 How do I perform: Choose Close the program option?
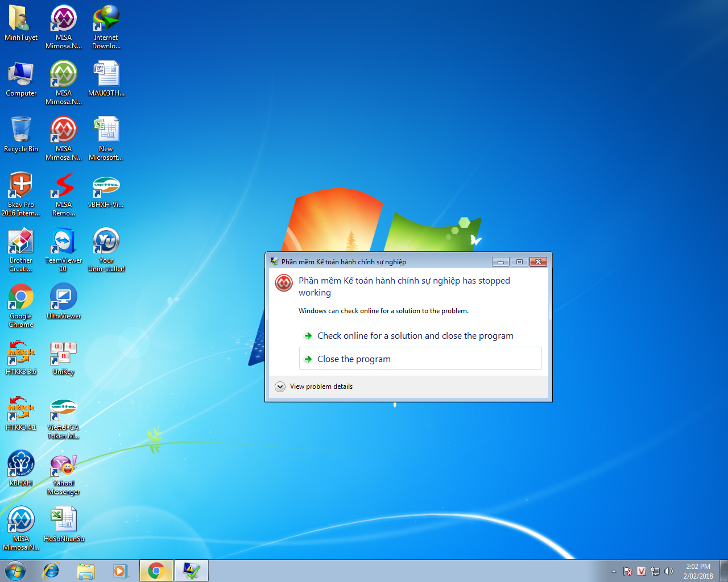(x=420, y=359)
